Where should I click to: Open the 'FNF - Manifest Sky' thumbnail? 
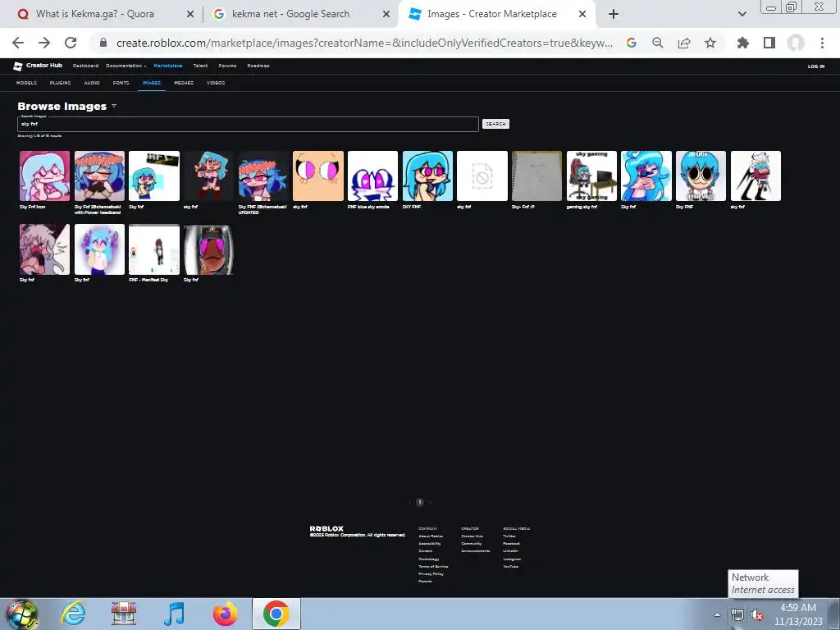pyautogui.click(x=153, y=249)
